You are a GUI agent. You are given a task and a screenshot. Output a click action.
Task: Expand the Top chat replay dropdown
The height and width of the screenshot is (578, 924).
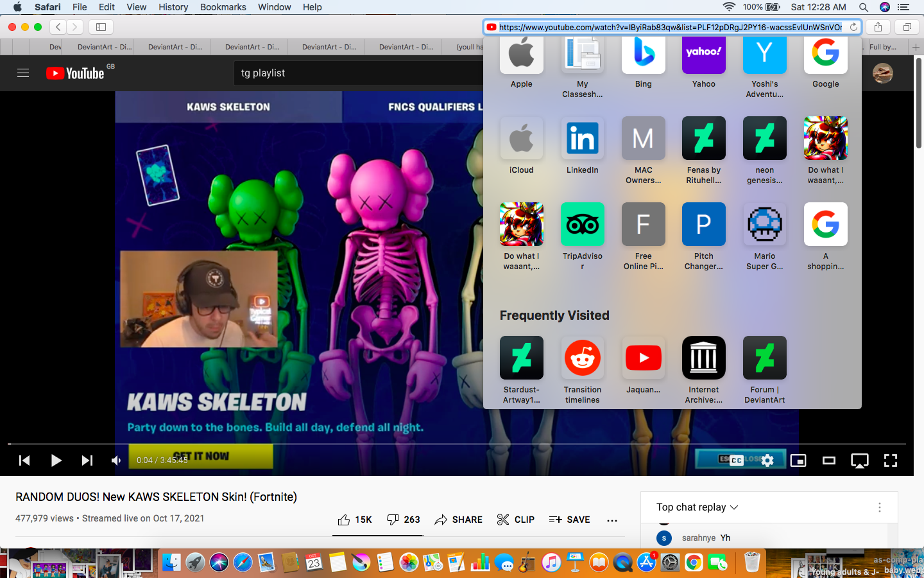coord(697,507)
